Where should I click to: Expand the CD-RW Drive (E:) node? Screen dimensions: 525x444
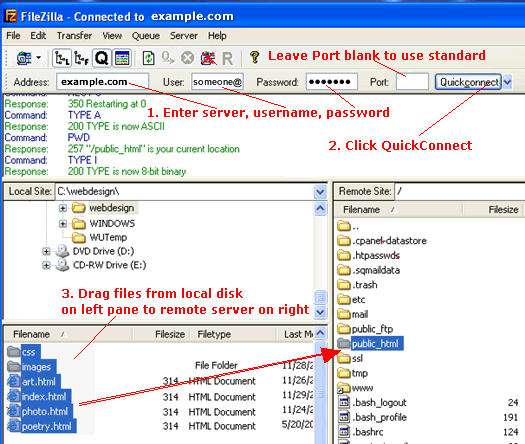click(46, 265)
